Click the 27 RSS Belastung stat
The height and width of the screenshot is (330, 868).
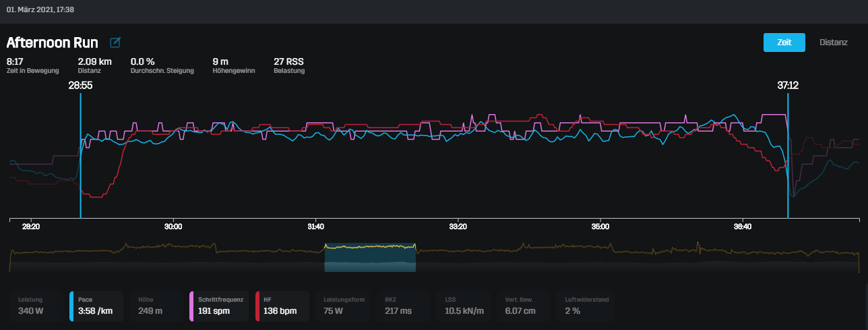(288, 65)
